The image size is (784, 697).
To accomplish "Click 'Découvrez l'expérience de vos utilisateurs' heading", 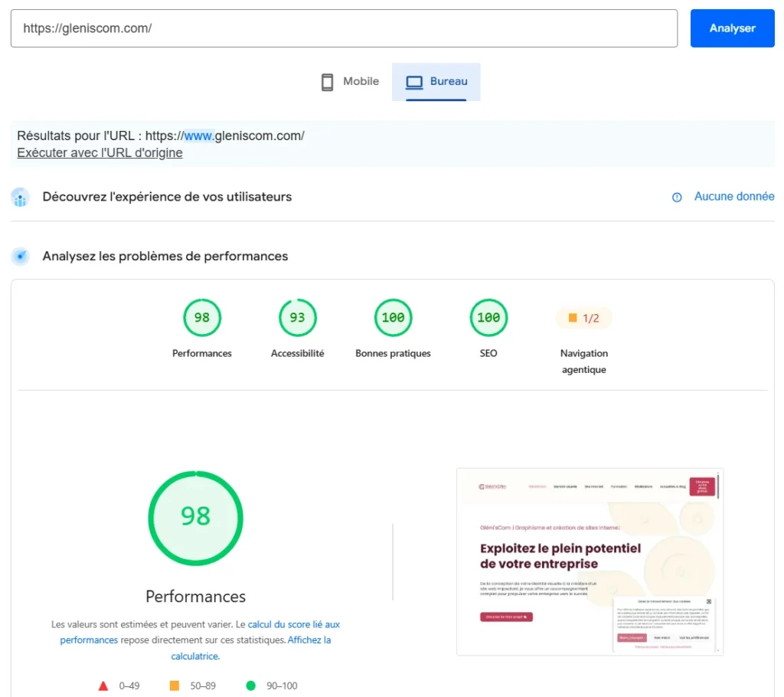I will (167, 197).
